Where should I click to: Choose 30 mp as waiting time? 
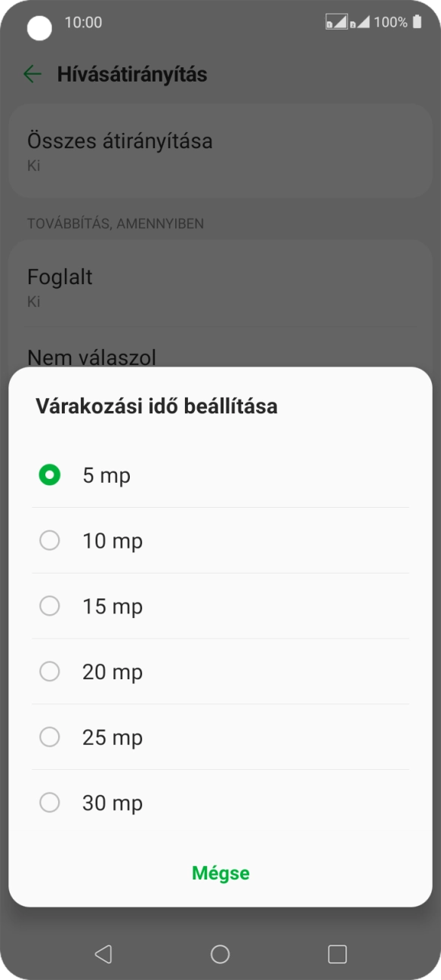[50, 802]
